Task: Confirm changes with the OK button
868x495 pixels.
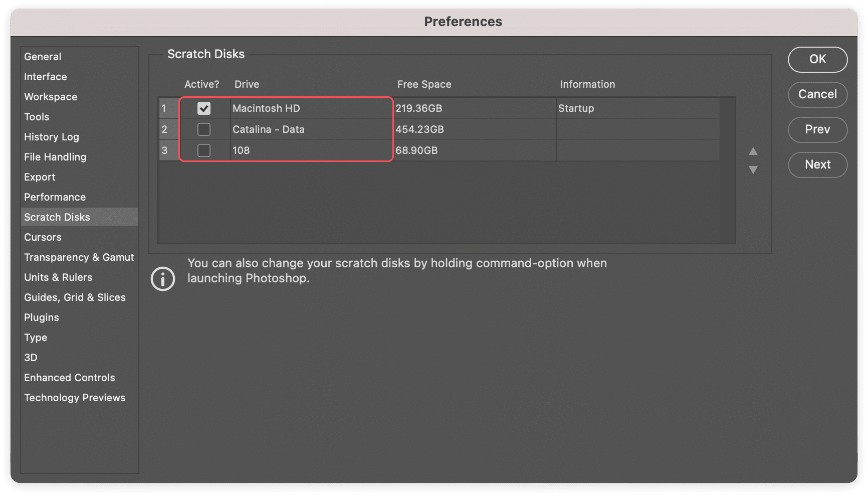Action: point(817,59)
